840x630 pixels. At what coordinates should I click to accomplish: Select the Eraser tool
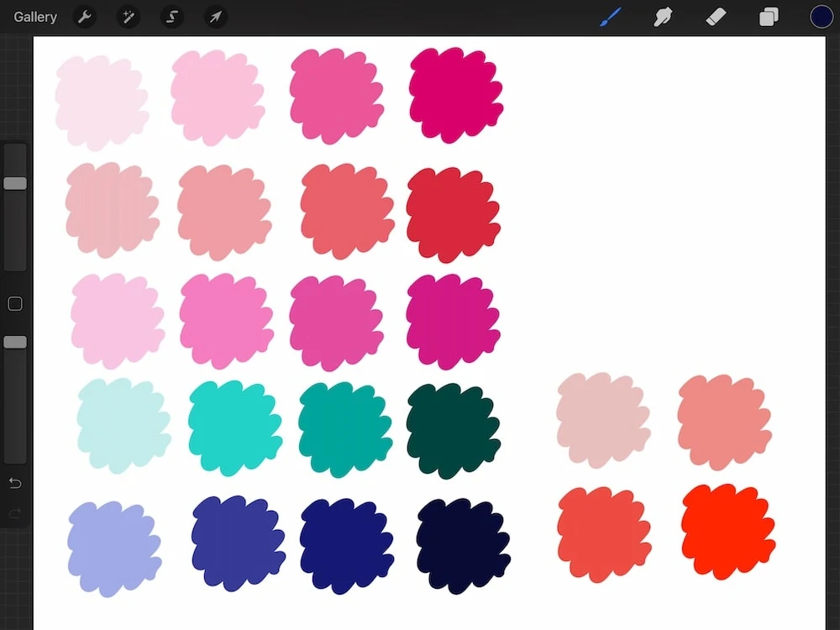tap(716, 17)
